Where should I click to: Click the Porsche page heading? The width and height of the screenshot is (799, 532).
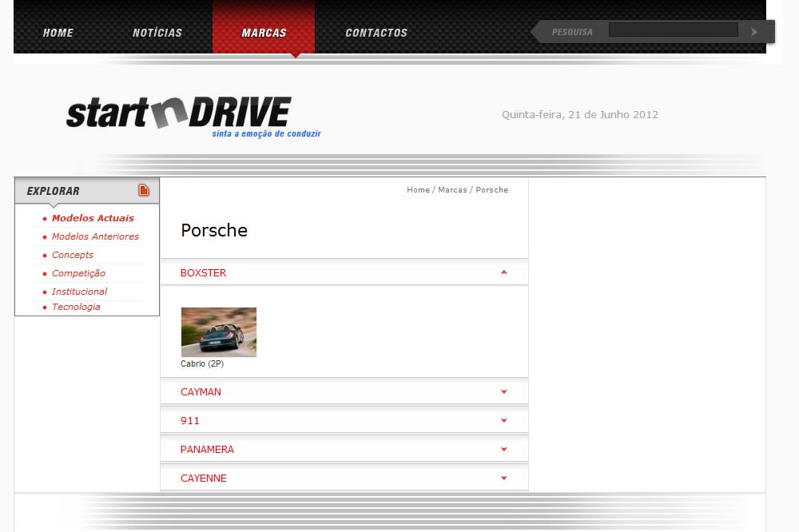[x=214, y=230]
